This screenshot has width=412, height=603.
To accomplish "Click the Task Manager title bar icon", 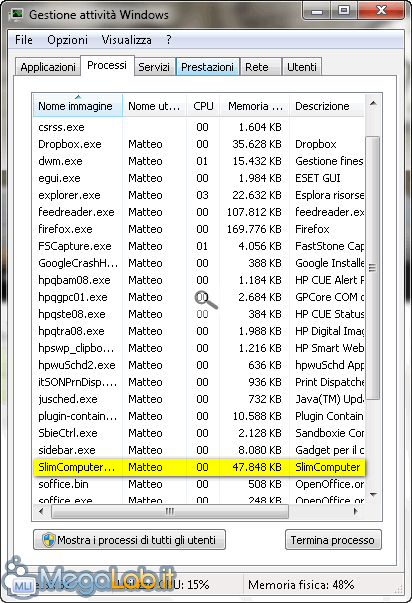I will pos(16,15).
